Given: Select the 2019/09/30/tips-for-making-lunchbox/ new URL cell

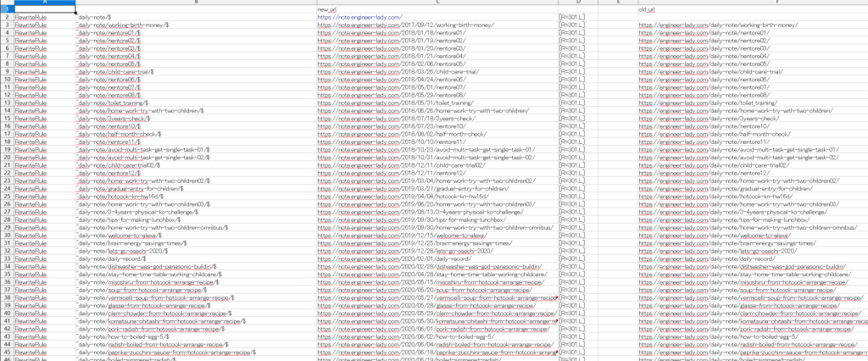Looking at the screenshot, I should click(437, 219).
